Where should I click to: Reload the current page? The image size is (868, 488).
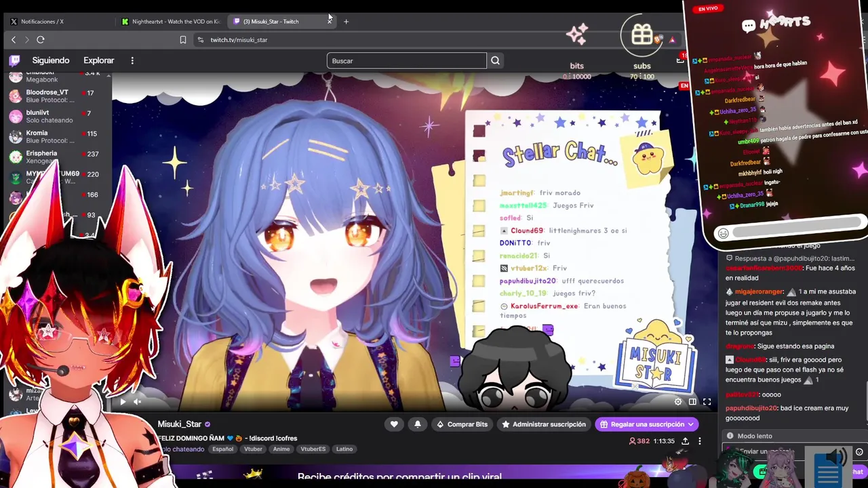[x=41, y=40]
